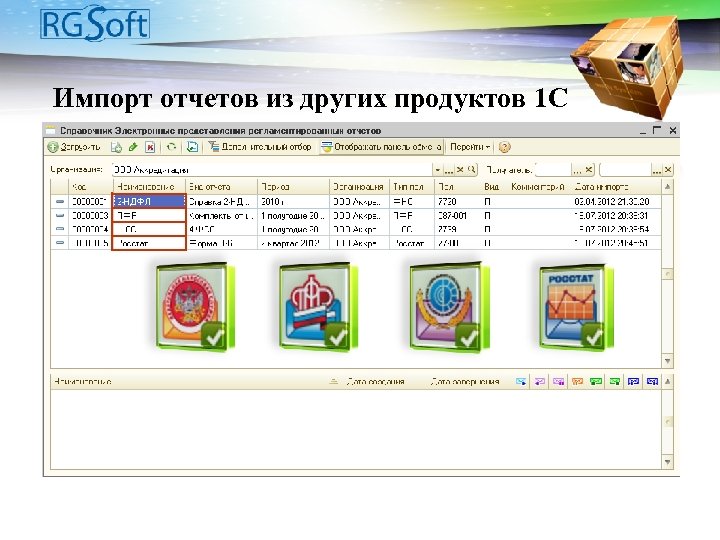Image resolution: width=720 pixels, height=540 pixels.
Task: Select the cell '4-ФСС' in Вид отчета
Action: [221, 229]
